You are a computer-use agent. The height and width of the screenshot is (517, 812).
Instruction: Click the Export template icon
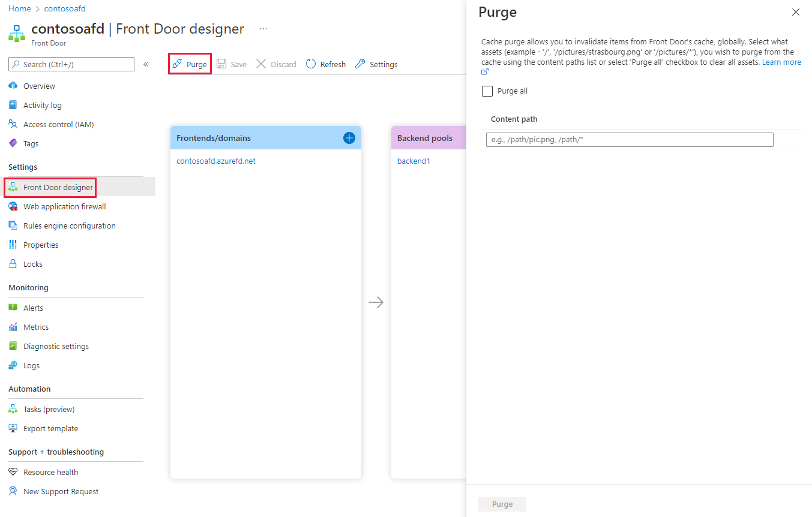point(13,428)
